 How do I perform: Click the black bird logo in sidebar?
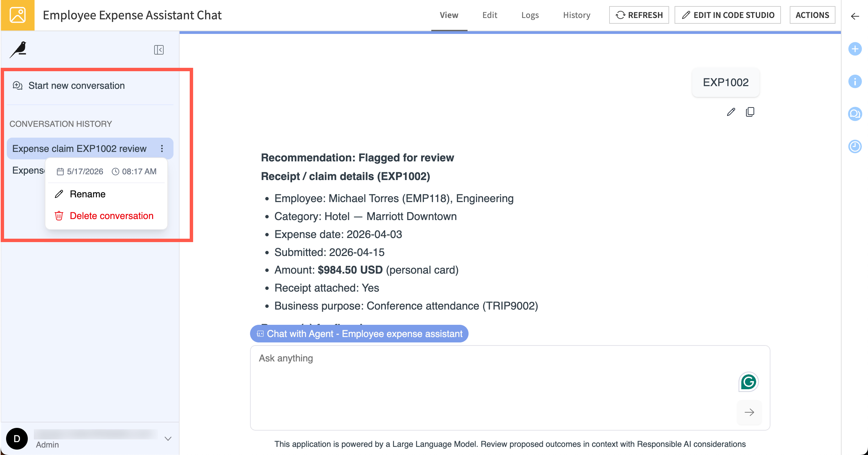pyautogui.click(x=19, y=50)
